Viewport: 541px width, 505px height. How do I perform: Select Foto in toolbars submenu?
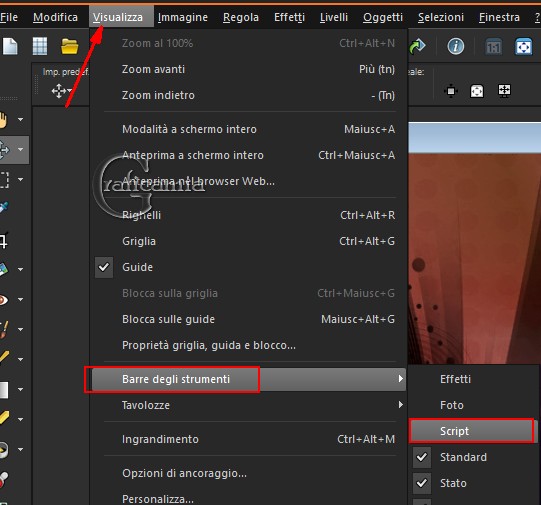(474, 405)
